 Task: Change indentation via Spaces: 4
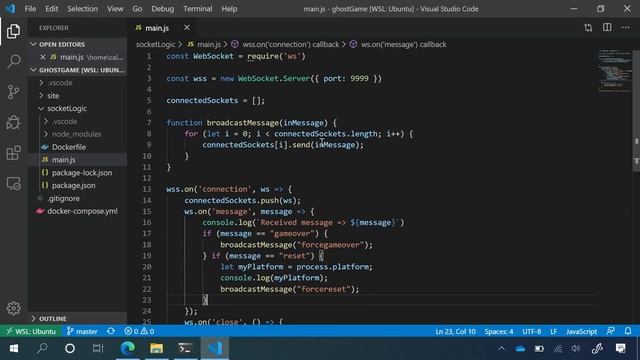(499, 331)
